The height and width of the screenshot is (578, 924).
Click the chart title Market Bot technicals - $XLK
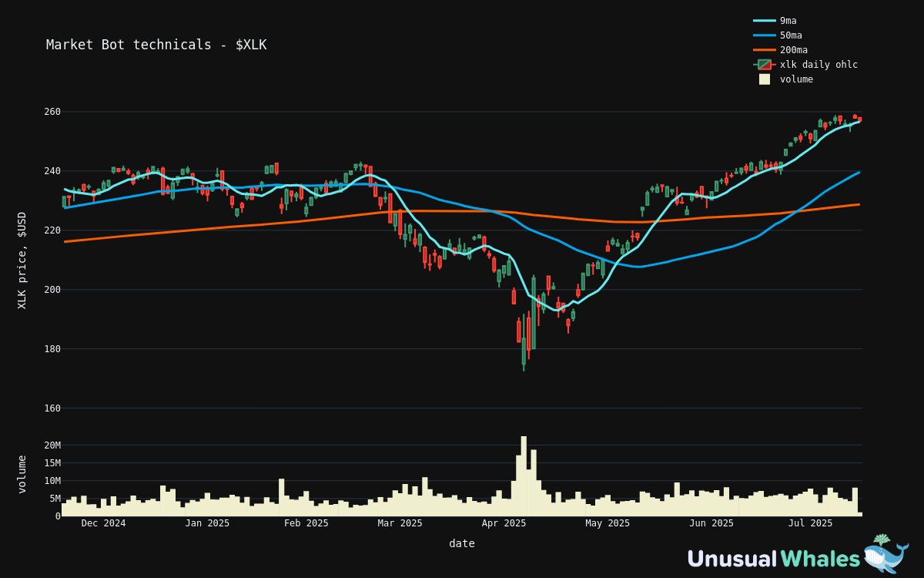[x=156, y=45]
